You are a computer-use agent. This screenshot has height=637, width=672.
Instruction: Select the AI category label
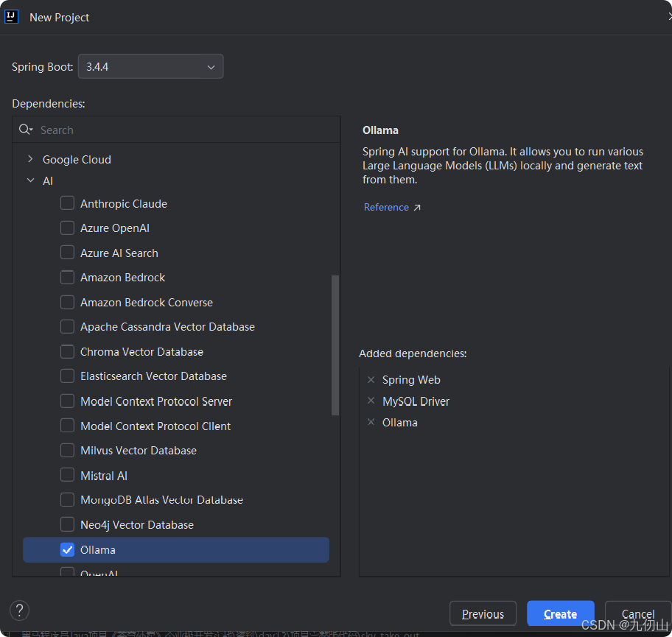48,180
